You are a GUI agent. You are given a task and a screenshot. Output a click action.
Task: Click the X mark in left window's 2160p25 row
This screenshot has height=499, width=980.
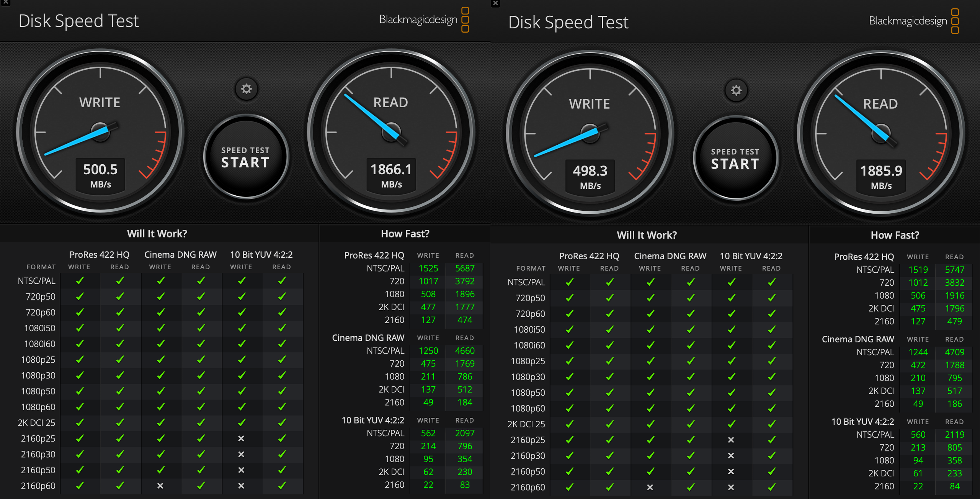(241, 438)
